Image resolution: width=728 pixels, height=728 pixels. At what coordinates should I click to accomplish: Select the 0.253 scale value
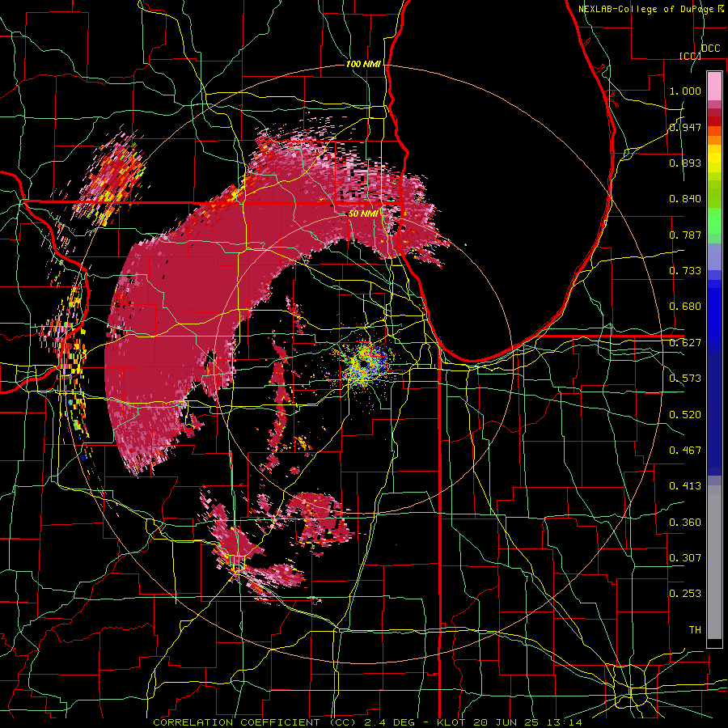tap(685, 594)
